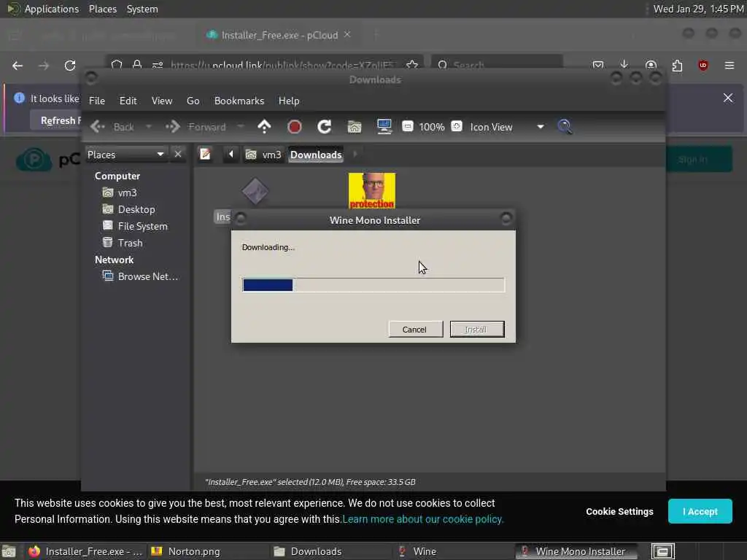Click the selected file status bar text
This screenshot has width=747, height=560.
(x=310, y=482)
